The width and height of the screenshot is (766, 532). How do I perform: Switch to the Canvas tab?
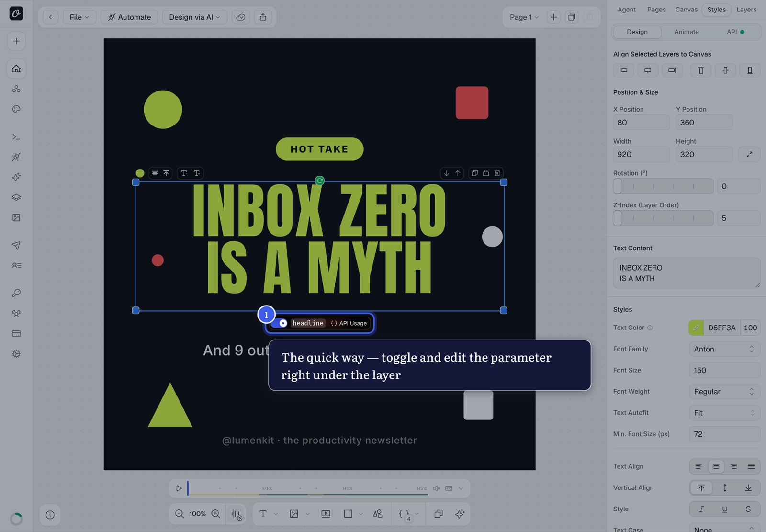686,10
